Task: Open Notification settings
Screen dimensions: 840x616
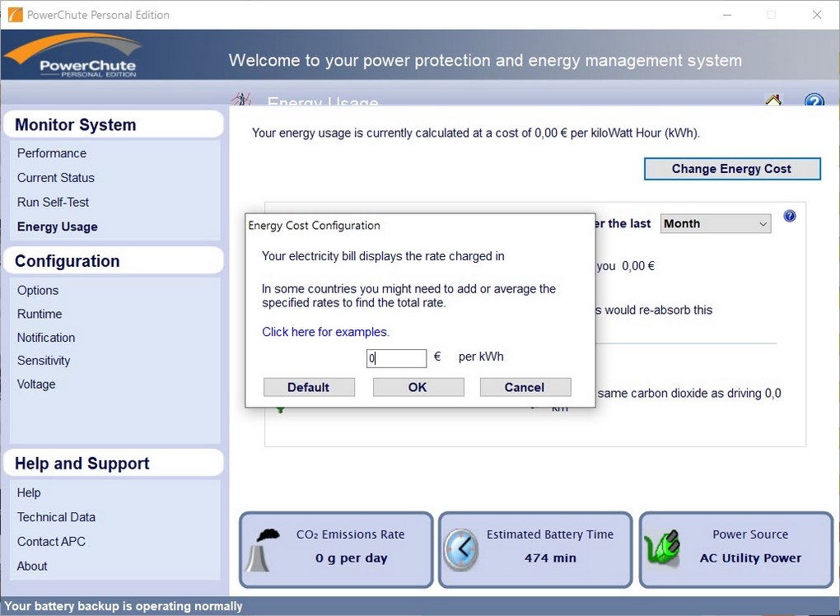Action: (x=46, y=338)
